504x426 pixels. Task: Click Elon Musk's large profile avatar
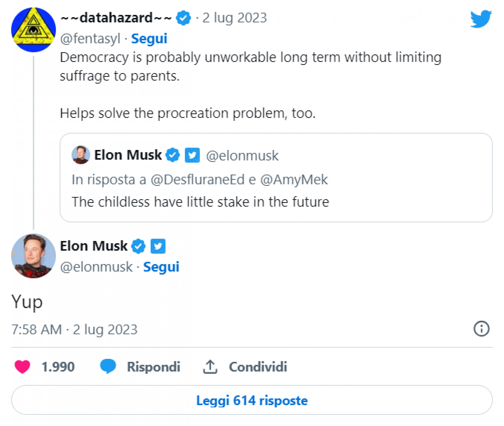[33, 256]
